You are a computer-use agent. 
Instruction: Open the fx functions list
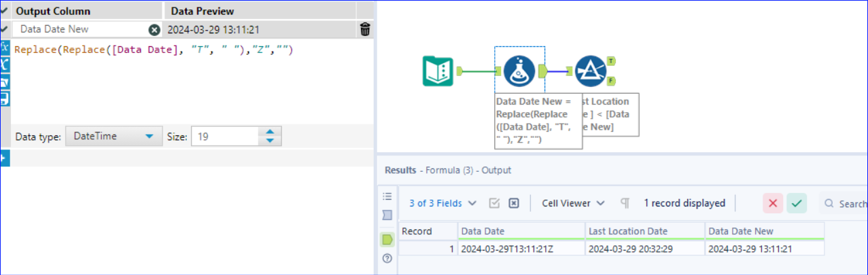click(x=4, y=47)
